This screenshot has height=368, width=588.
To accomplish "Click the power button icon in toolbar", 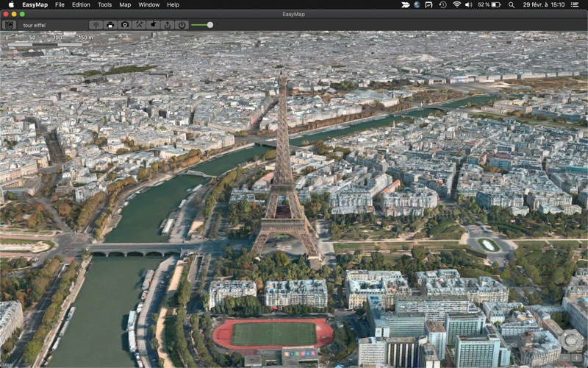I will 182,25.
